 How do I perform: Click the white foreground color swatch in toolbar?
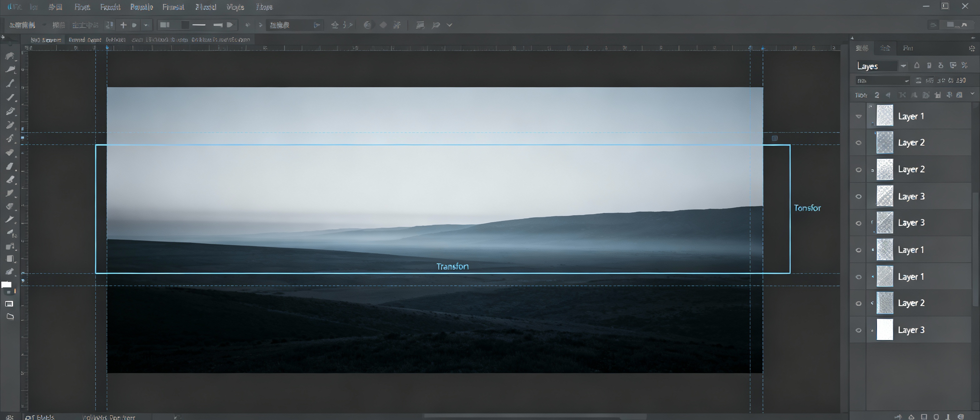(7, 284)
